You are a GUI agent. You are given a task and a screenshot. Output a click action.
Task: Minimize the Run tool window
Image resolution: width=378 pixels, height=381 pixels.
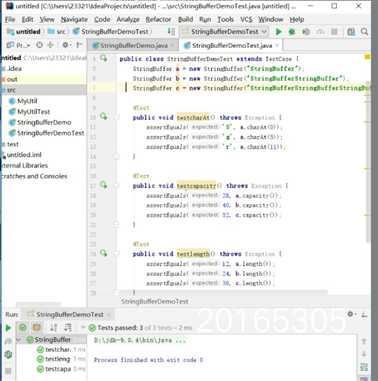click(x=364, y=314)
